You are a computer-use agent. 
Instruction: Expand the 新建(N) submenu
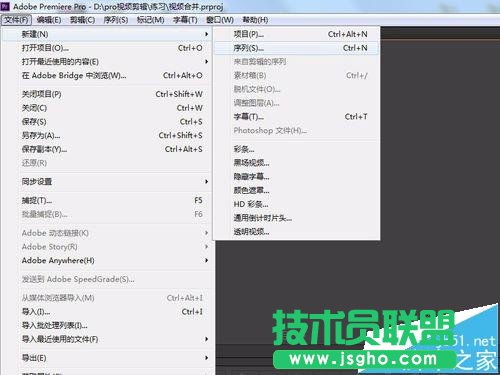point(107,34)
